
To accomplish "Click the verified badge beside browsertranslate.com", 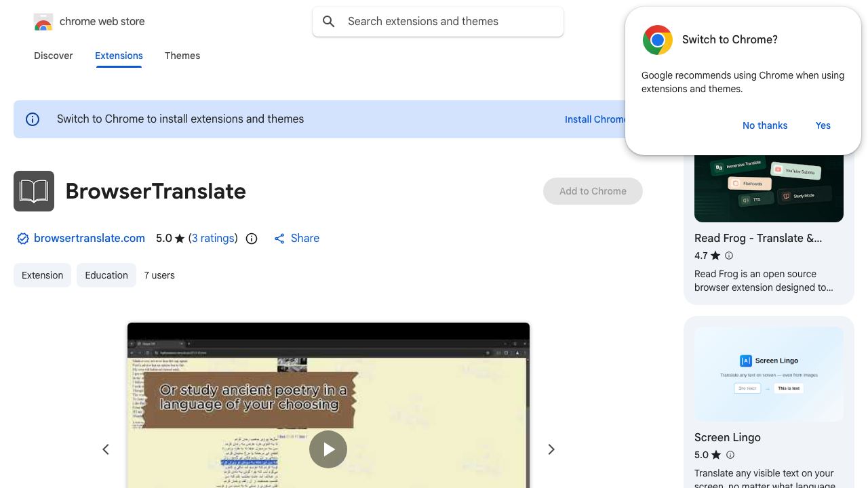I will point(23,239).
